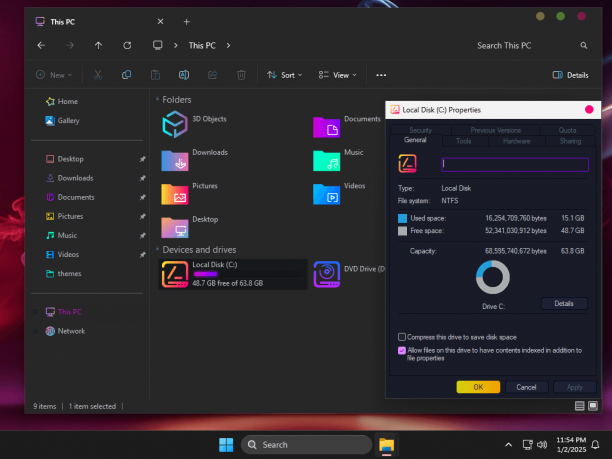612x459 pixels.
Task: Open the notifications bell icon
Action: point(595,445)
